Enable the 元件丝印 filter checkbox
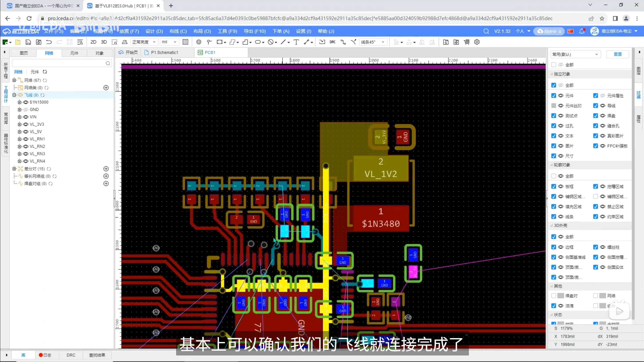Screen dimensions: 644x362 pyautogui.click(x=553, y=106)
